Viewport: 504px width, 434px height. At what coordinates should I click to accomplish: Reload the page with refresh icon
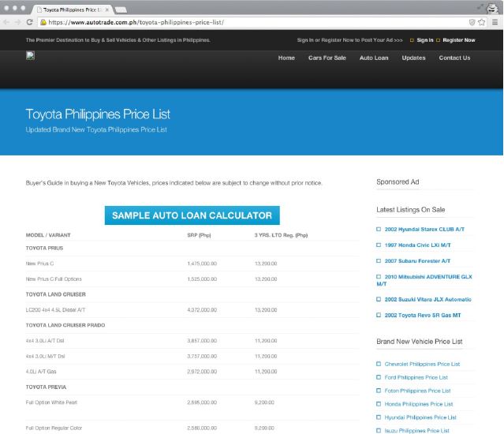point(29,22)
